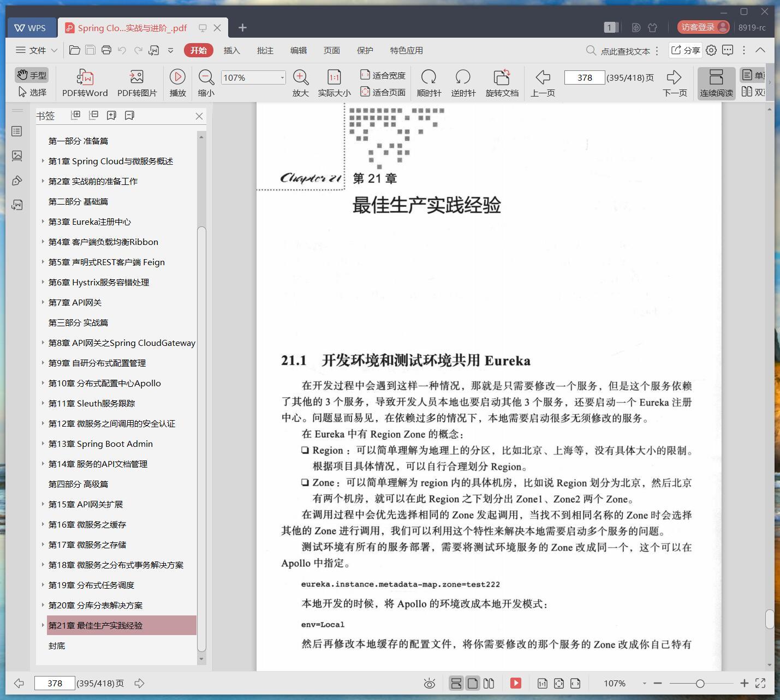Click the print icon
Image resolution: width=780 pixels, height=700 pixels.
106,50
